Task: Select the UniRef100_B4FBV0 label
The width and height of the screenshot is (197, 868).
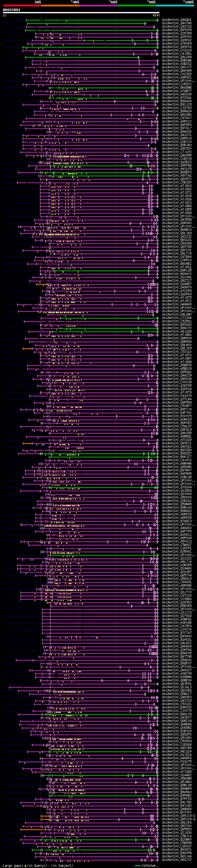Action: 177,125
